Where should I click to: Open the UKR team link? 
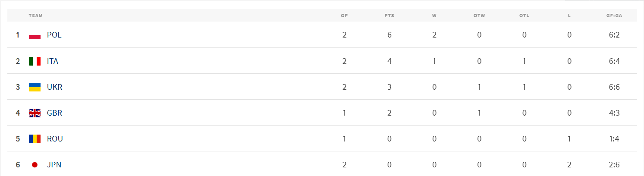click(x=55, y=87)
